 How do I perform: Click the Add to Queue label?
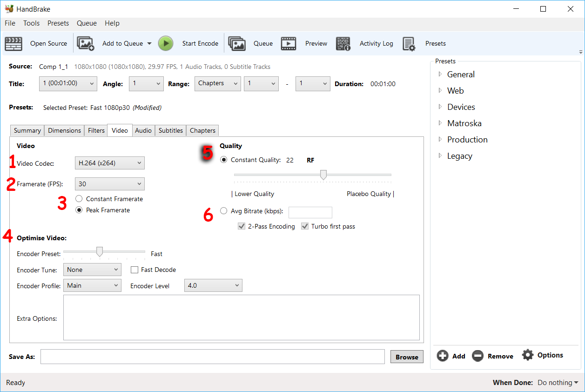coord(123,44)
